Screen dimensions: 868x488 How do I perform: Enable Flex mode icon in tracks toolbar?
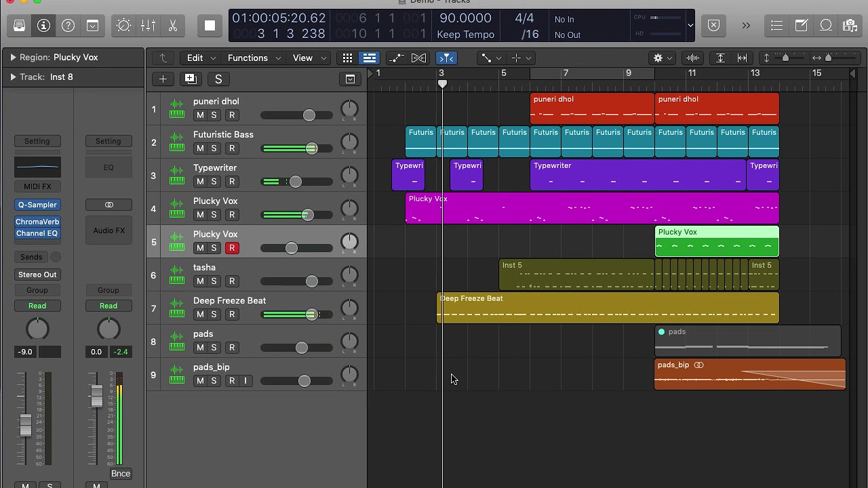click(x=419, y=58)
